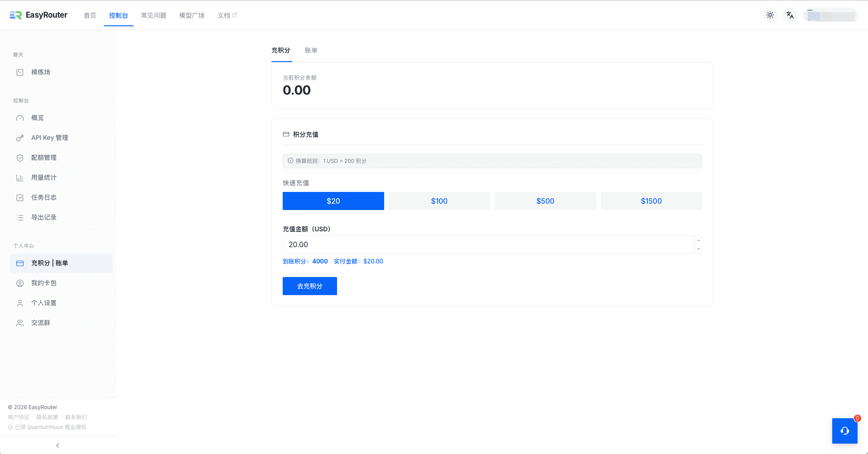Image resolution: width=868 pixels, height=454 pixels.
Task: Toggle the light/dark theme icon
Action: click(x=770, y=15)
